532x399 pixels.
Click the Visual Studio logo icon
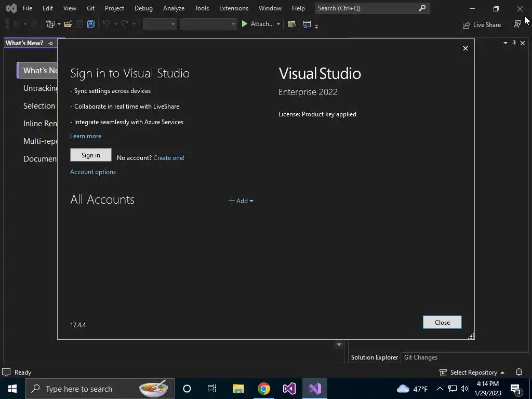click(x=11, y=8)
